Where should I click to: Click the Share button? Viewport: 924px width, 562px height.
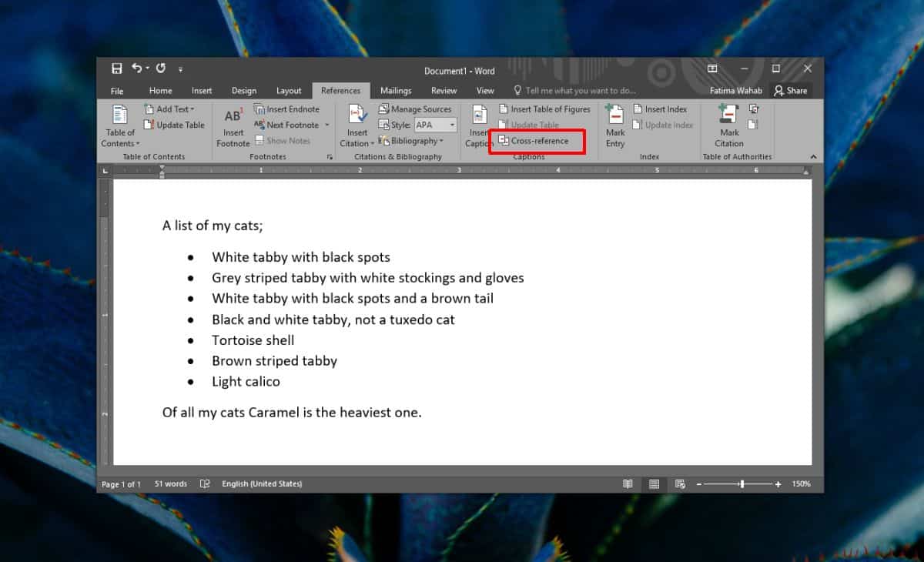[791, 91]
